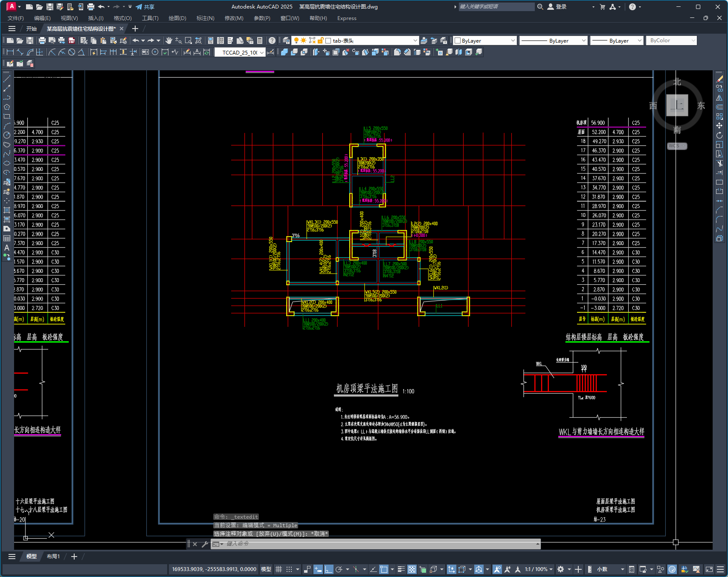Select the Mirror tool in modify toolbar
This screenshot has height=577, width=728.
click(719, 98)
